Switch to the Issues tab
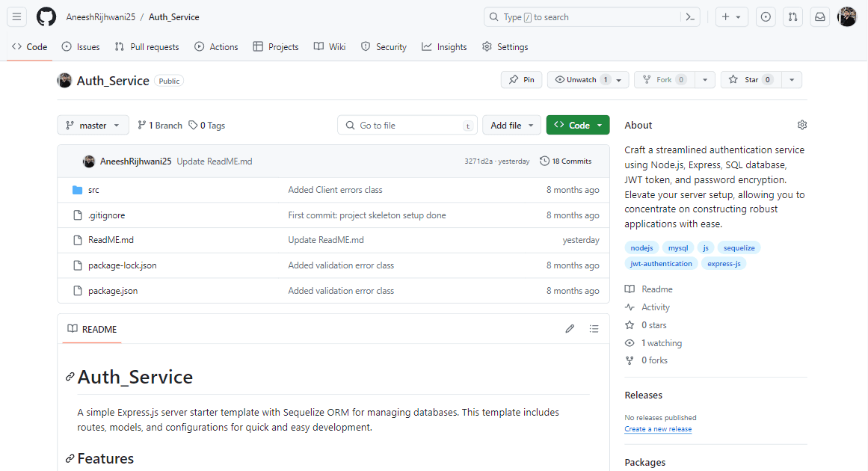 click(81, 47)
